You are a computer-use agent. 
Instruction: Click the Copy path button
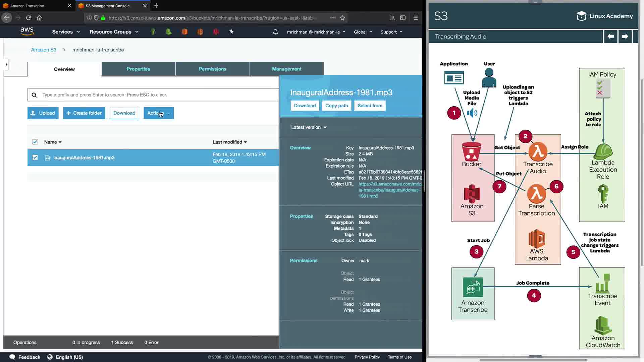tap(336, 106)
